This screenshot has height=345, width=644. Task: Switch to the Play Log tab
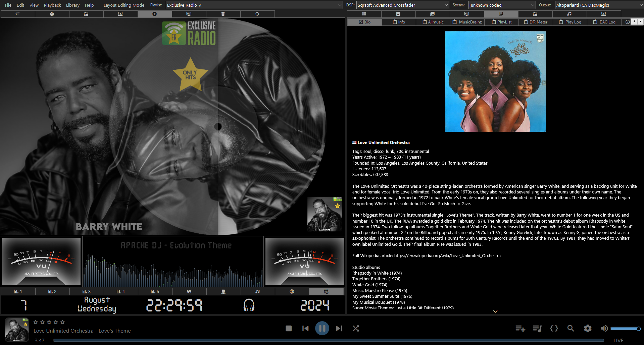point(570,22)
